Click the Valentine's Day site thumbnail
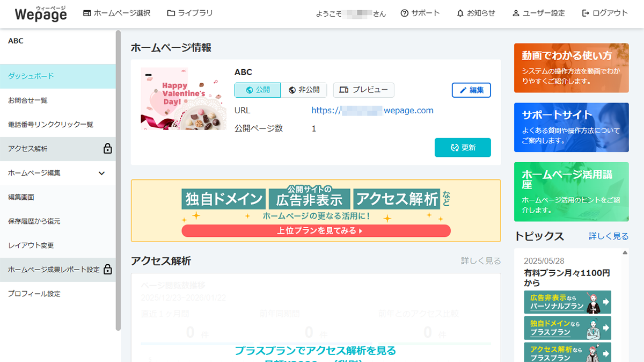644x362 pixels. (183, 99)
